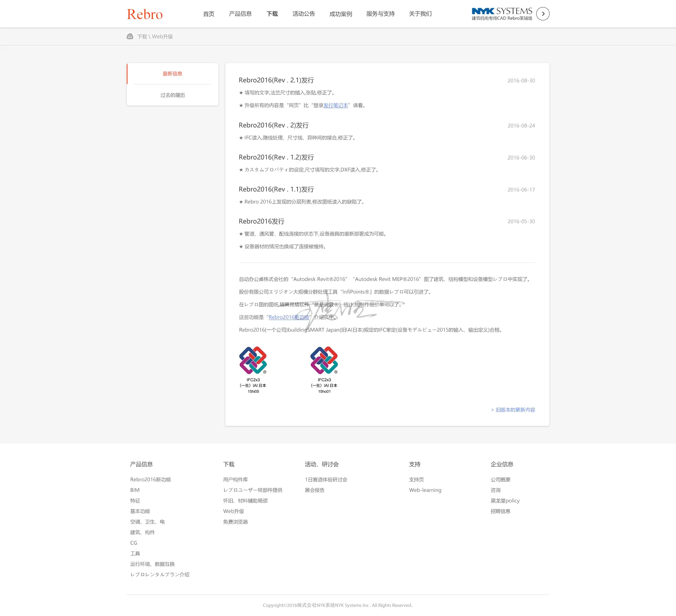
Task: Open 空调、卫生、电 footer link
Action: click(x=148, y=522)
